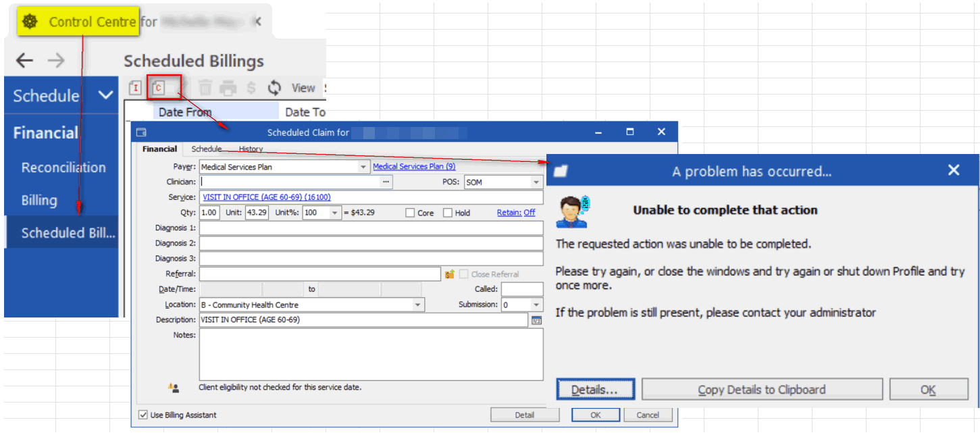Switch to the History tab

(251, 149)
